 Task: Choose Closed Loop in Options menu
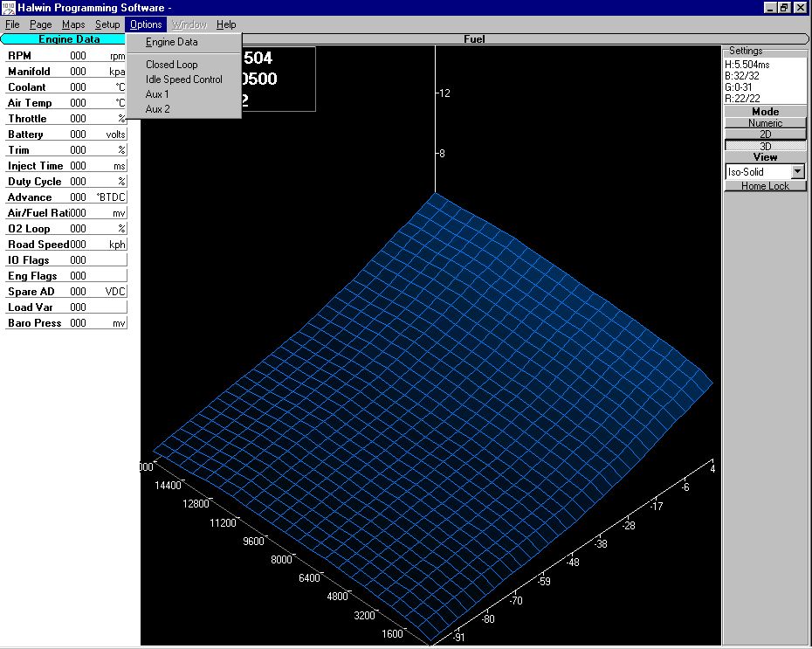coord(171,65)
